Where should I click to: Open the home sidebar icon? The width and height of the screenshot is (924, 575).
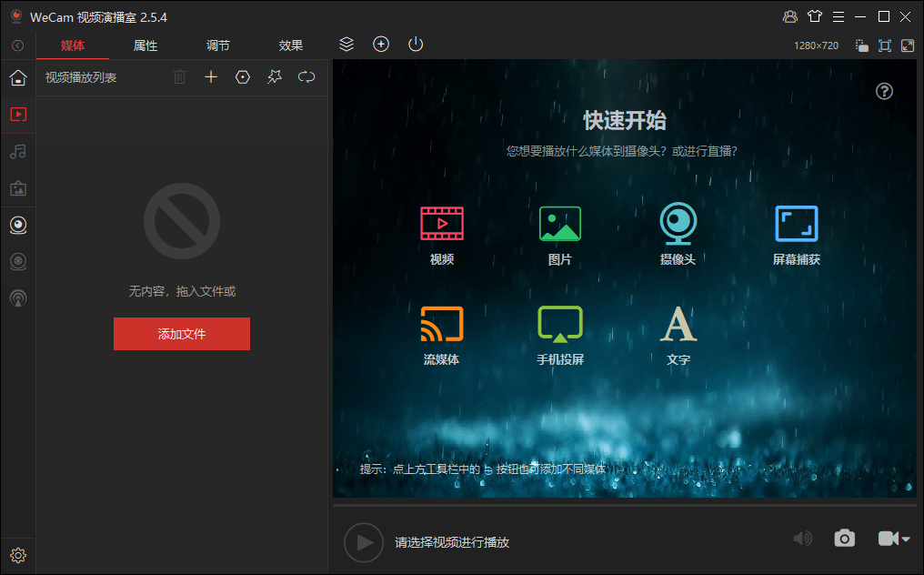(18, 77)
